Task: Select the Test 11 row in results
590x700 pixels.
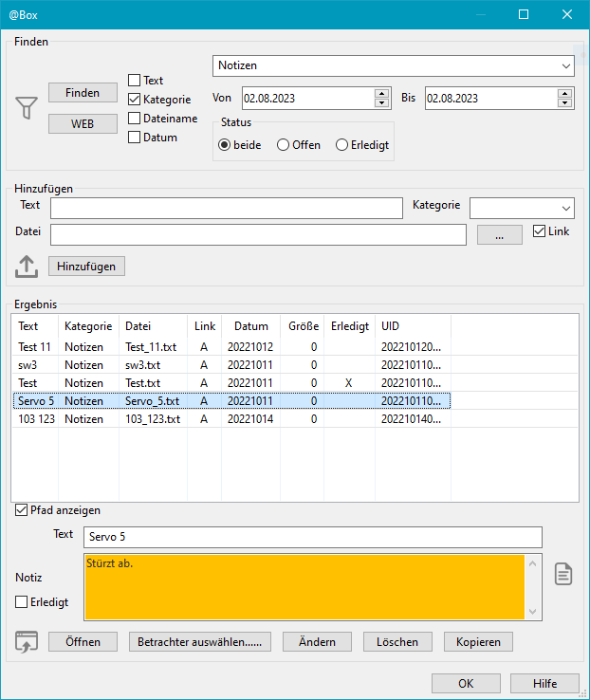Action: (x=34, y=348)
